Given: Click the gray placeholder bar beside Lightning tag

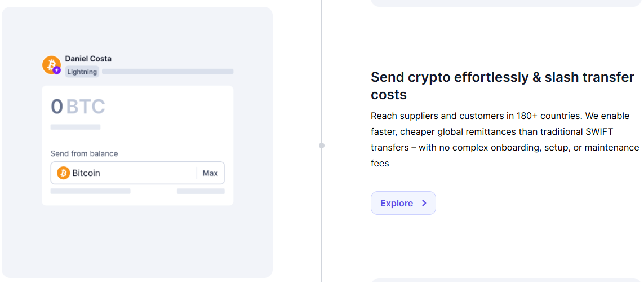Looking at the screenshot, I should point(167,72).
